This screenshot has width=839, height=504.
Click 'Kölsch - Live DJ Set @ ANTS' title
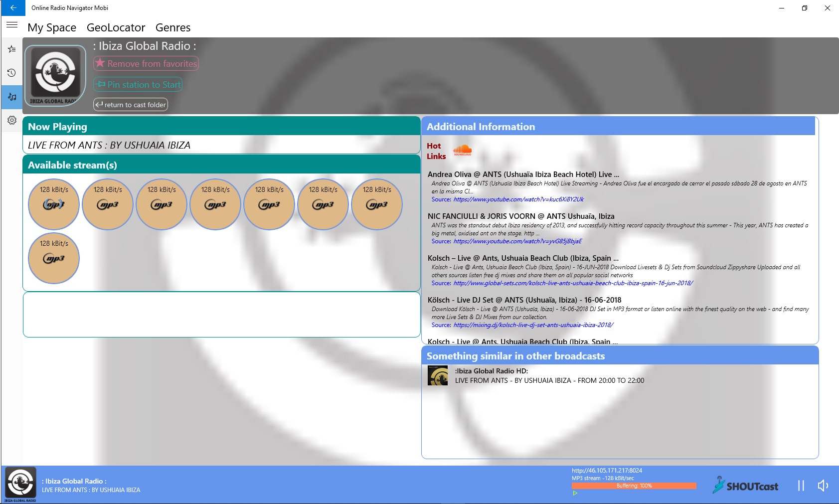524,300
